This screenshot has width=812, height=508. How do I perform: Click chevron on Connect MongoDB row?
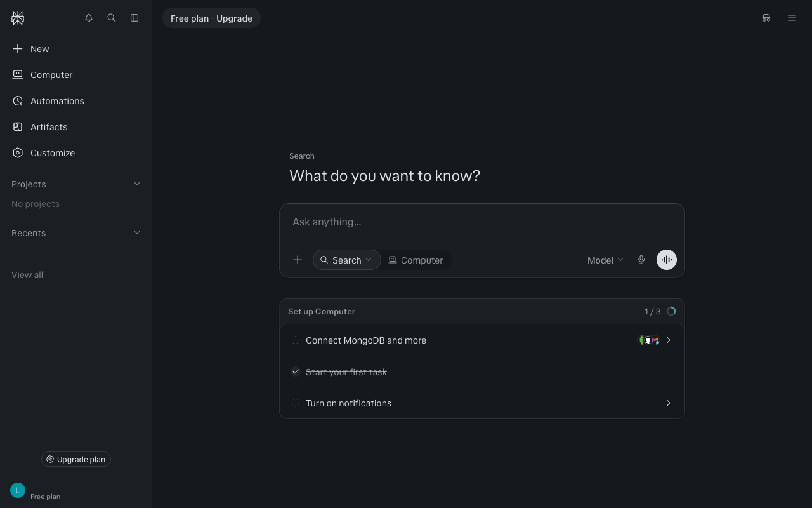[669, 340]
